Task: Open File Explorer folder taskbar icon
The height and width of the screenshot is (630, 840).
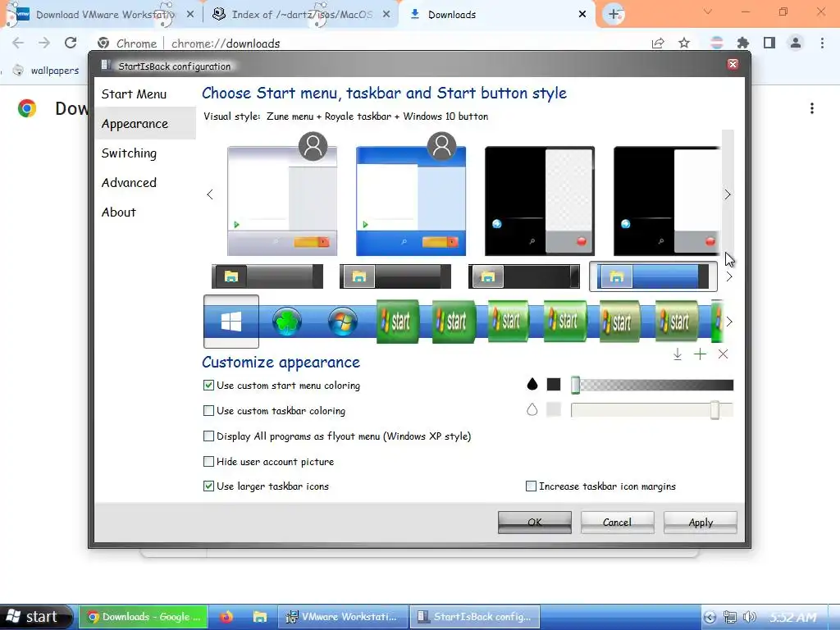Action: tap(260, 617)
